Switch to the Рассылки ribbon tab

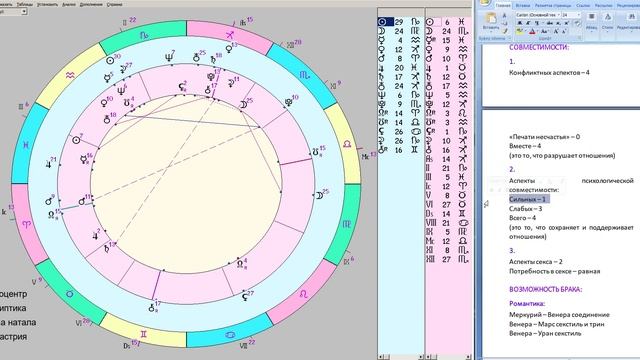[603, 5]
